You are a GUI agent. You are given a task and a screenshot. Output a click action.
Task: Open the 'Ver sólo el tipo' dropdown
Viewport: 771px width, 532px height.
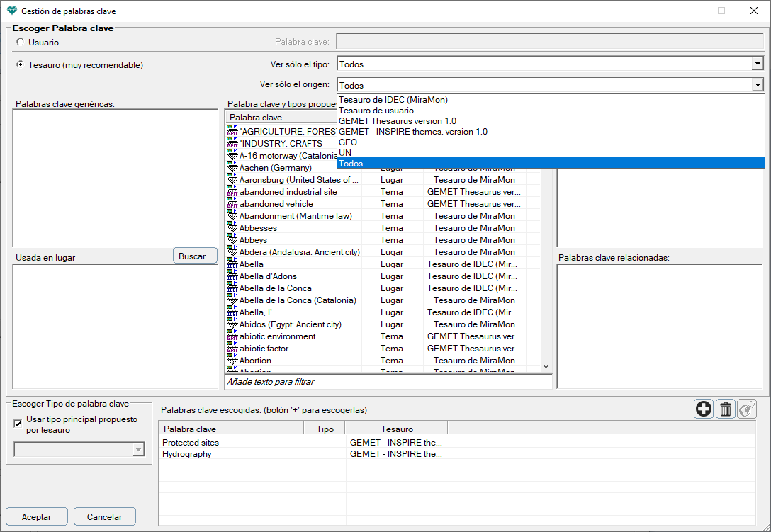coord(757,64)
